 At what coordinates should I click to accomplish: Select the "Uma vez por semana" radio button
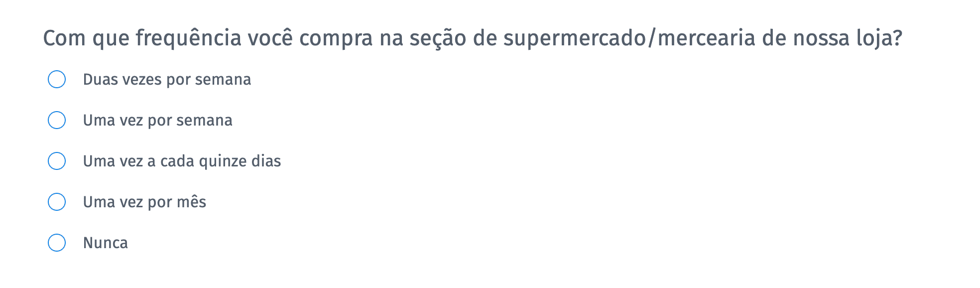57,120
